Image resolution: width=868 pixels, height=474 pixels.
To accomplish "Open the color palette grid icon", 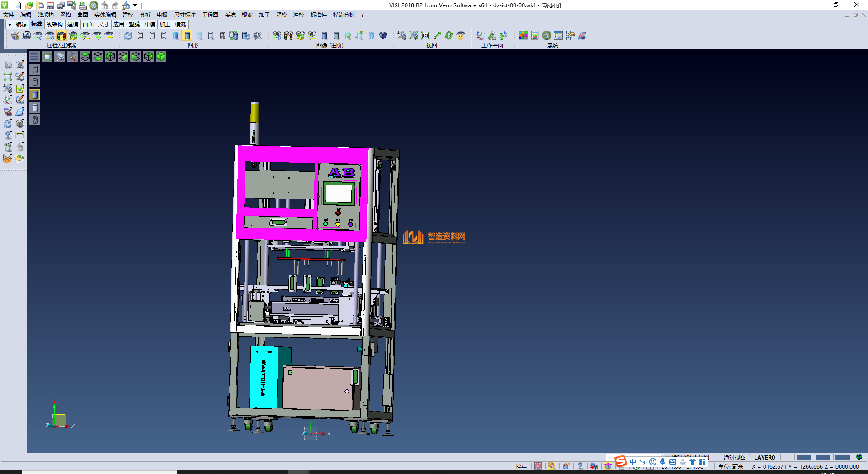I will [x=523, y=36].
